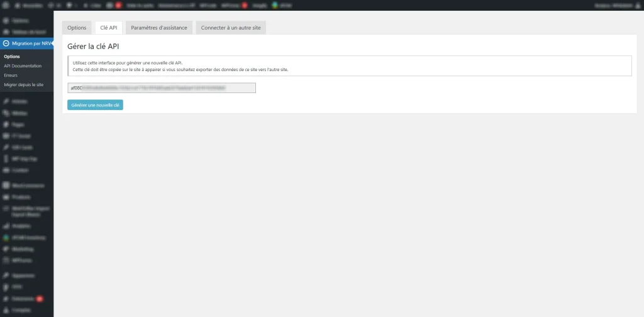
Task: Click Générer une nouvelle clé button
Action: 96,105
